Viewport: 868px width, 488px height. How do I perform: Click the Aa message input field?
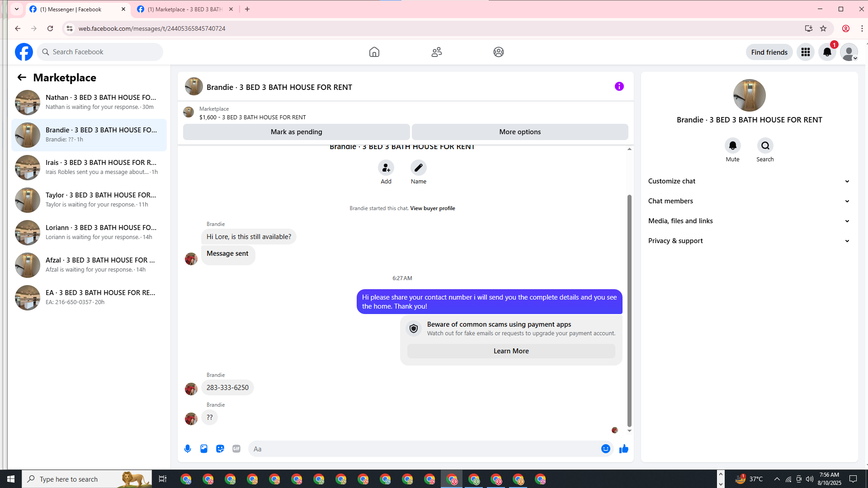click(x=425, y=449)
